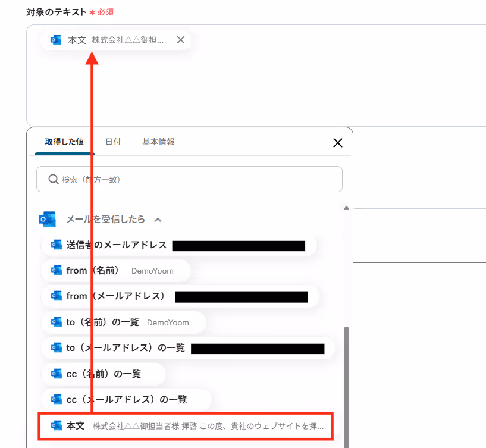Click DemoYoom text on from（名前） row
Screen dimensions: 486x448
coord(152,271)
